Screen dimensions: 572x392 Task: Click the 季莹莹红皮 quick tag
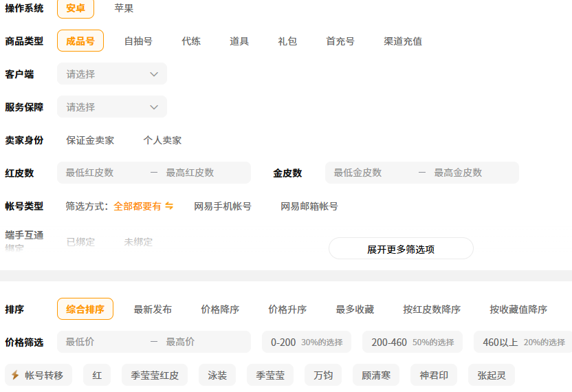pos(155,375)
